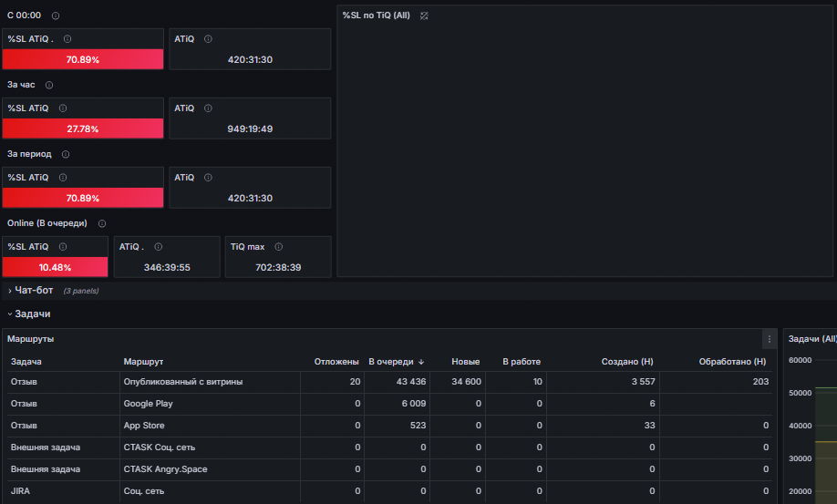The image size is (837, 504).
Task: Click the created value 33 in App Store row
Action: (649, 426)
